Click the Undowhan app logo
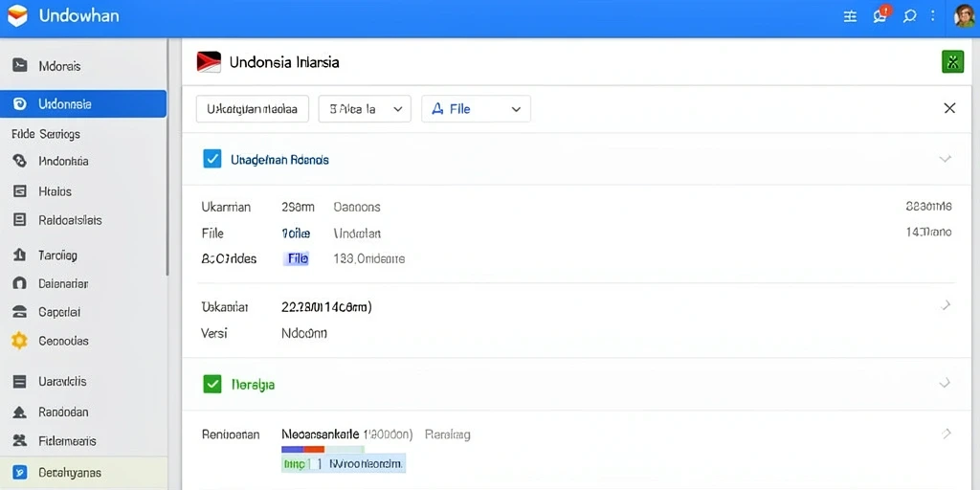The image size is (980, 490). [17, 15]
